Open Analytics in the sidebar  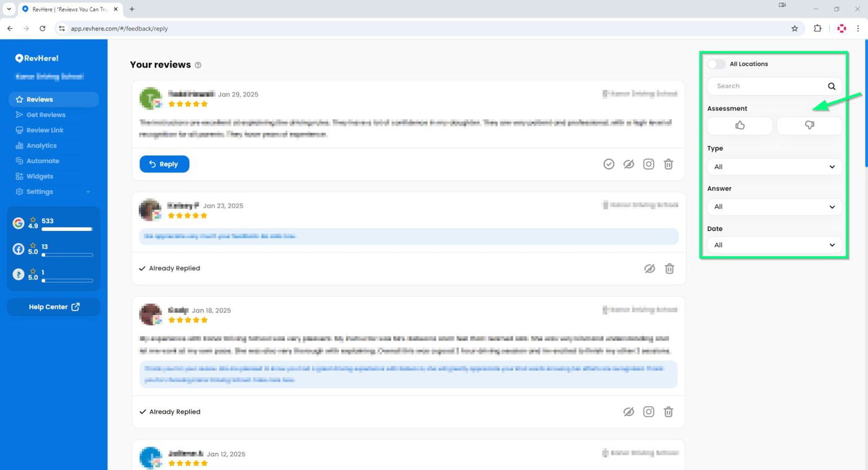tap(42, 146)
